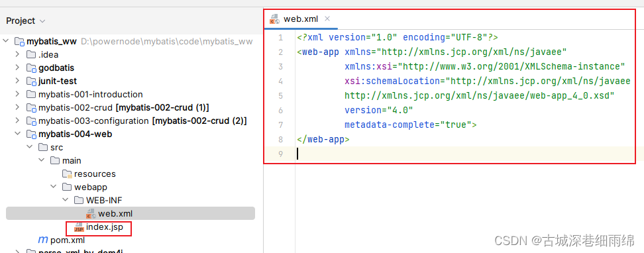The height and width of the screenshot is (253, 644).
Task: Click the WEB-INF folder icon
Action: point(78,200)
